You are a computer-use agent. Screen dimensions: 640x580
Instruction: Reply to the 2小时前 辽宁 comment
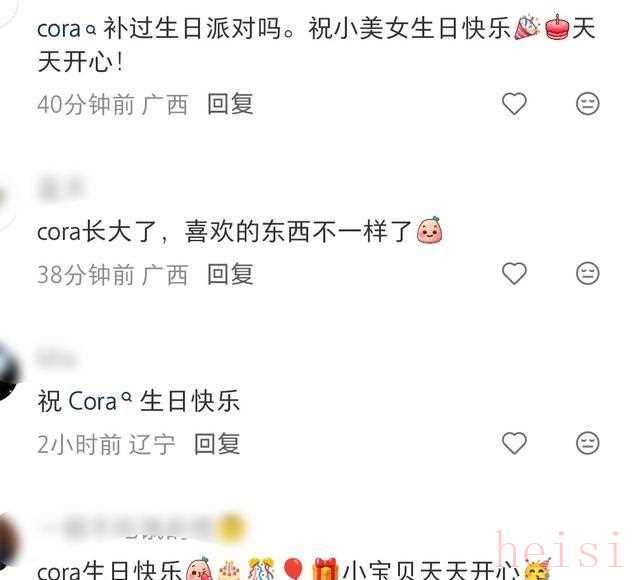click(x=217, y=443)
